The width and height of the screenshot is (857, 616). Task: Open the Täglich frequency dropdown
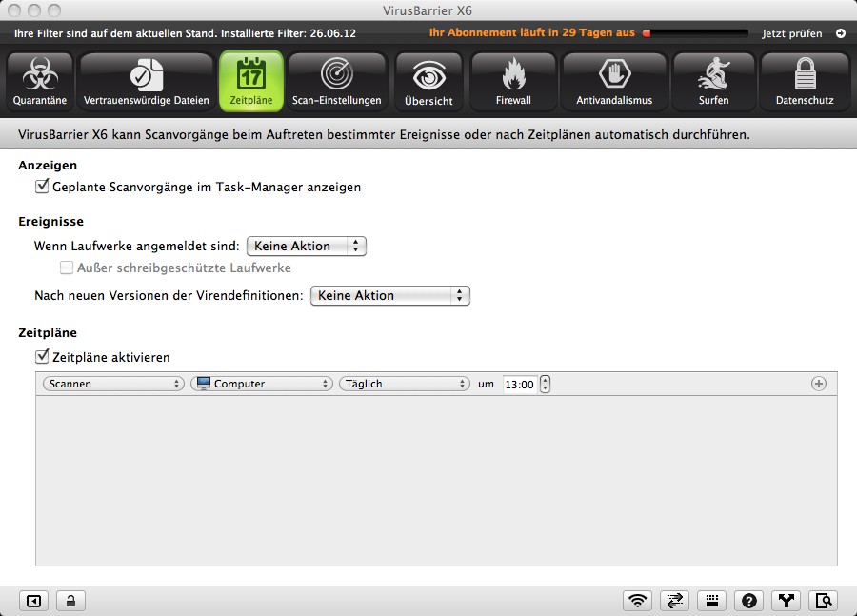pyautogui.click(x=405, y=384)
